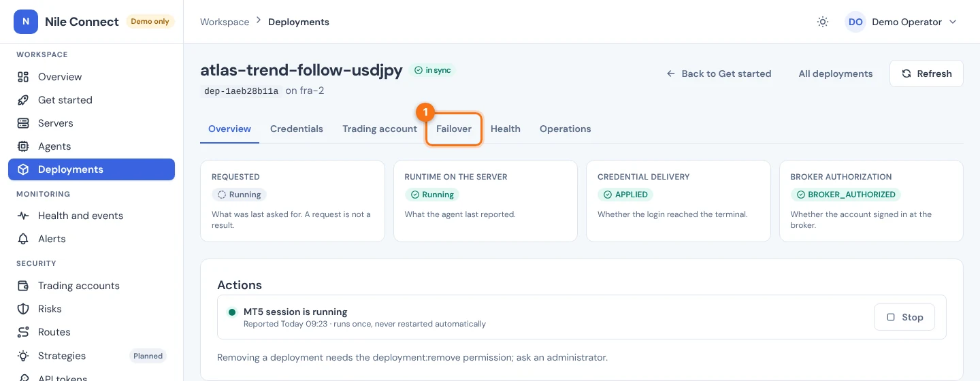Open Overview in the sidebar
Image resolution: width=980 pixels, height=381 pixels.
click(91, 77)
